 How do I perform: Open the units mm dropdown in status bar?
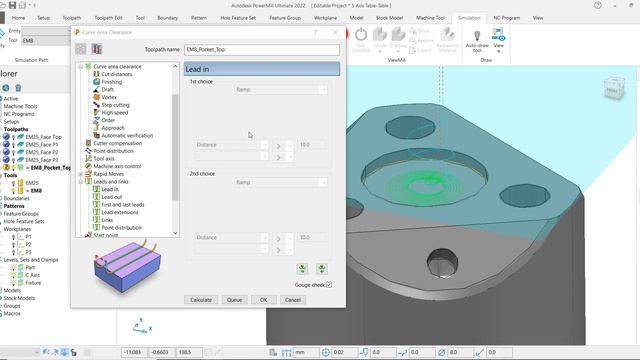point(306,352)
